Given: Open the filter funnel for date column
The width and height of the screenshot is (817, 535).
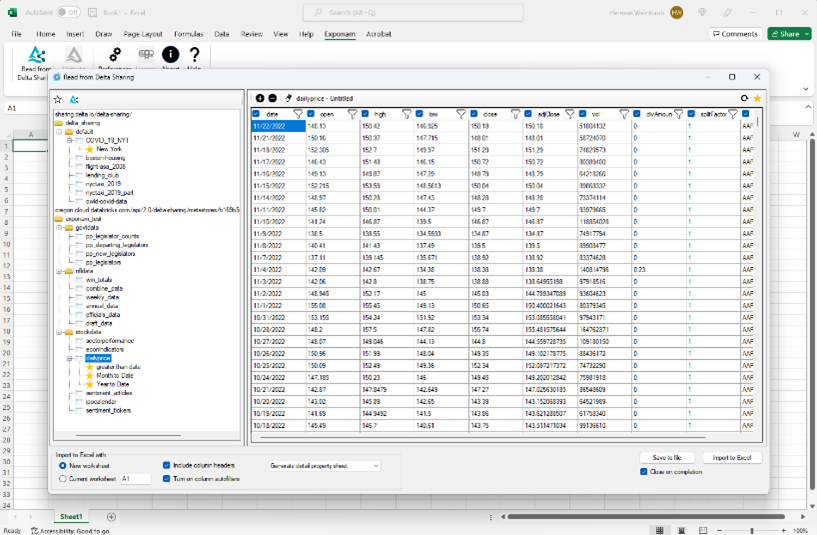Looking at the screenshot, I should (x=298, y=114).
